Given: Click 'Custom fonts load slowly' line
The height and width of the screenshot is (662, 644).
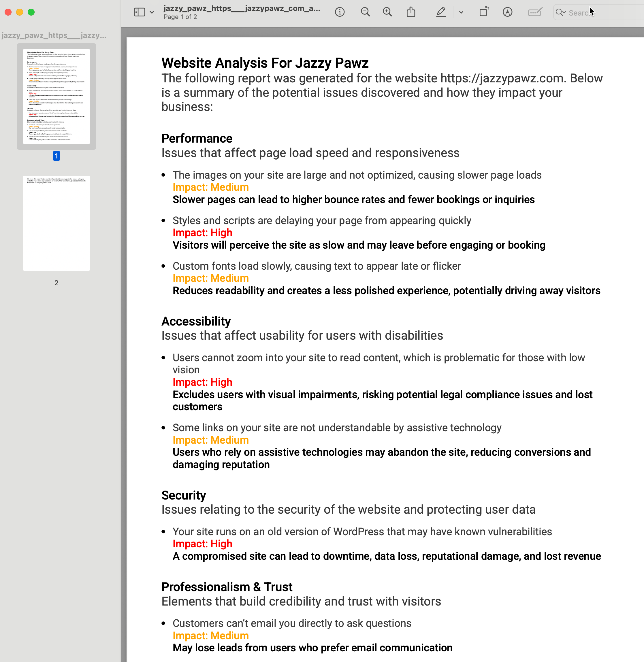Looking at the screenshot, I should point(317,266).
